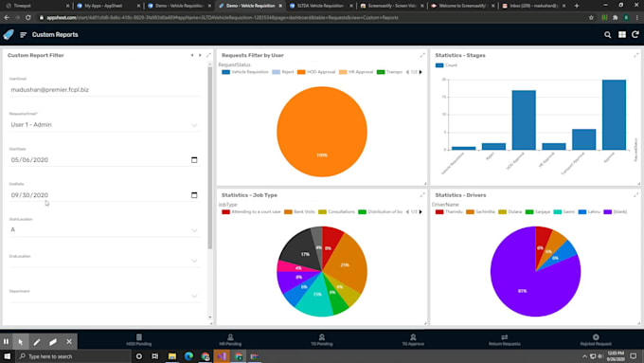Switch to the HOD Pending view
The image size is (644, 363).
(x=139, y=339)
